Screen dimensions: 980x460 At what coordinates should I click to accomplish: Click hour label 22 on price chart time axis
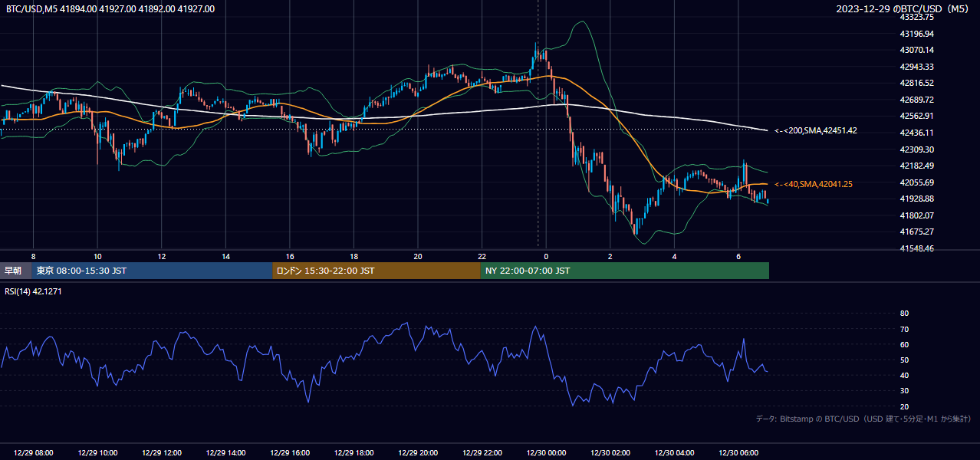click(x=482, y=256)
